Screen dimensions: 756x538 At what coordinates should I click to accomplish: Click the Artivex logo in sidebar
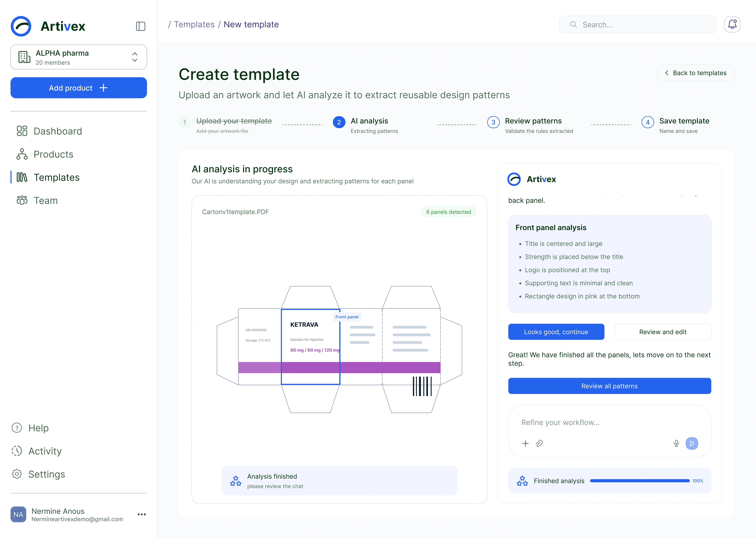click(48, 26)
